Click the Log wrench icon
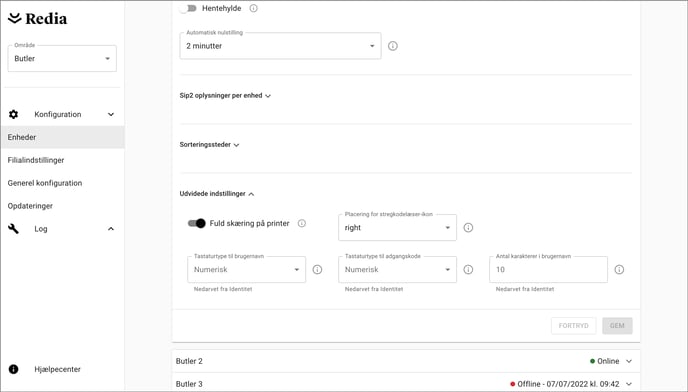 (x=14, y=229)
